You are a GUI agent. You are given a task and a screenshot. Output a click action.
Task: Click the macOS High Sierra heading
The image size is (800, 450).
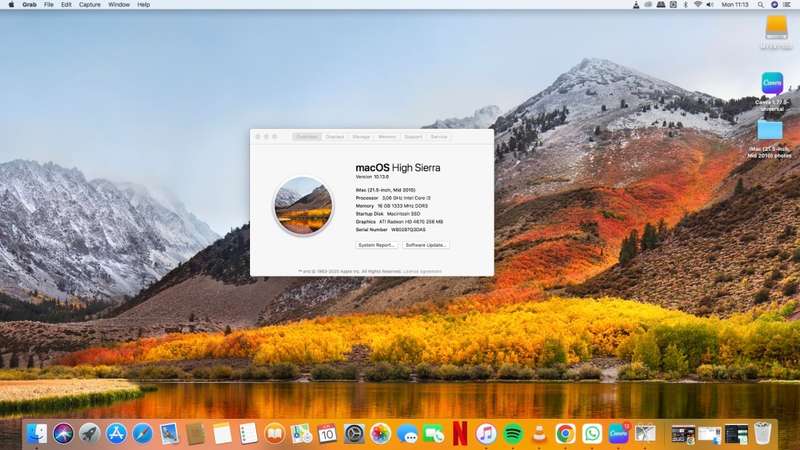click(397, 167)
